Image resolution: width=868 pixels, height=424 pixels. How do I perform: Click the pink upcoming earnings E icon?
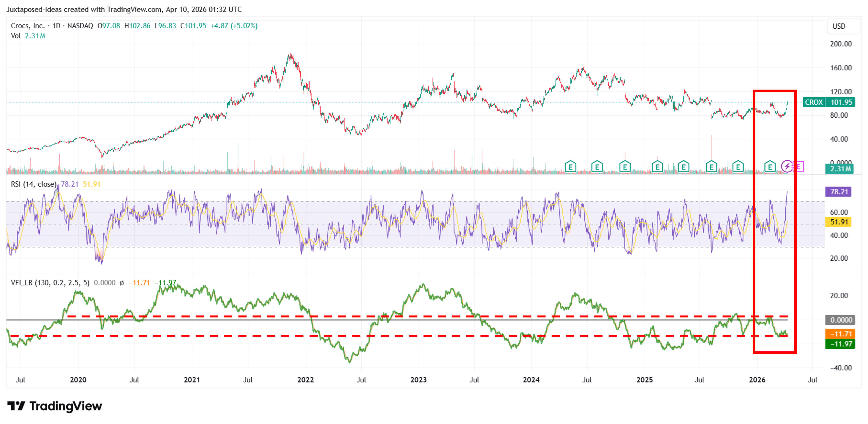(799, 166)
